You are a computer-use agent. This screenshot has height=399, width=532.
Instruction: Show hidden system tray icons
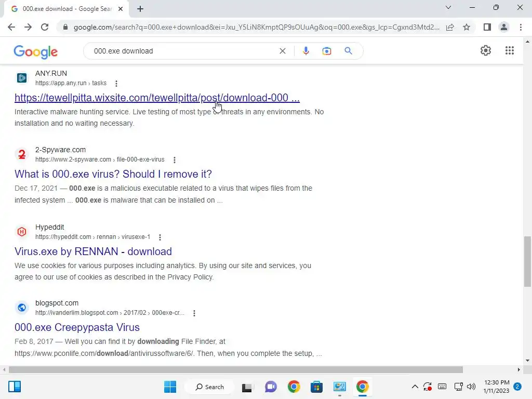(x=415, y=387)
